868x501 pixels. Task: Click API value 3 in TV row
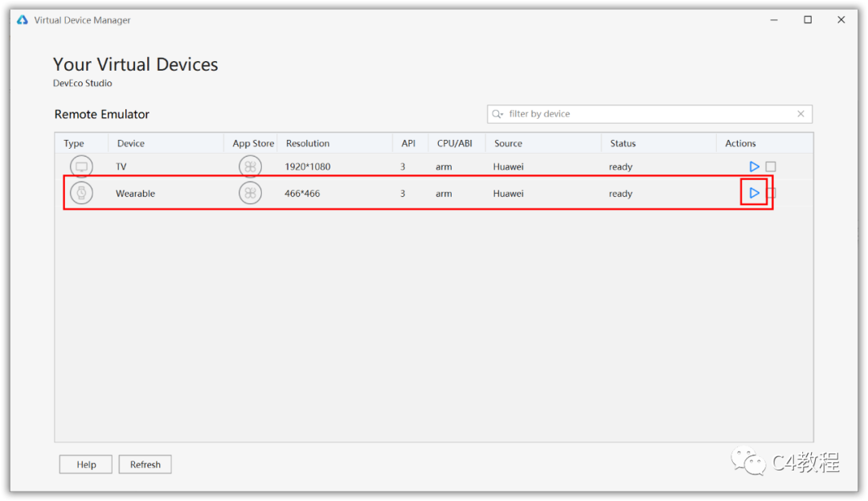click(x=403, y=166)
